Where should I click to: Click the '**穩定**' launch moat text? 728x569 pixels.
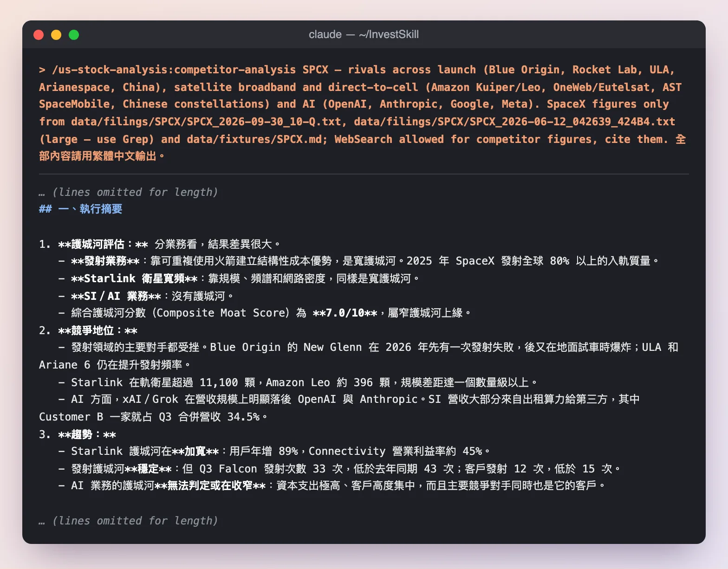pyautogui.click(x=149, y=469)
